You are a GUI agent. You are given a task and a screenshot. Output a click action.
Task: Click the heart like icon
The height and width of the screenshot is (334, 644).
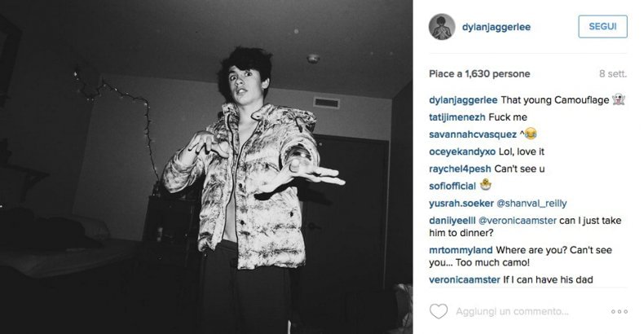pyautogui.click(x=439, y=311)
